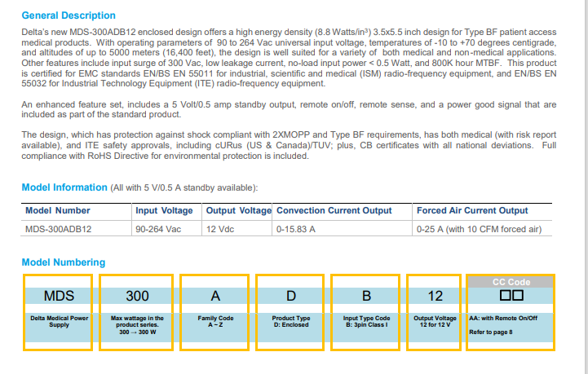Click the CC Code gray header

(x=511, y=282)
